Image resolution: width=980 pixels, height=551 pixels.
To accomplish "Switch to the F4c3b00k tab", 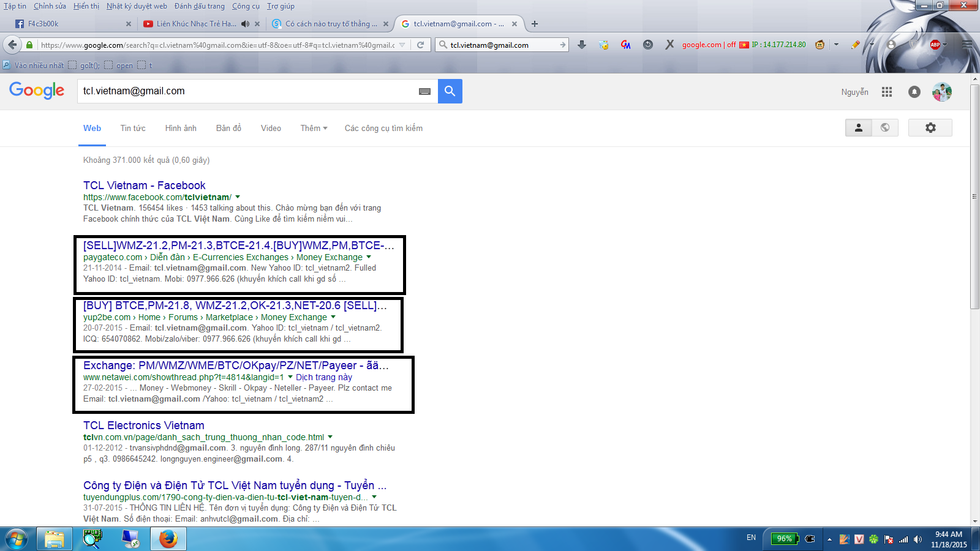I will point(73,24).
